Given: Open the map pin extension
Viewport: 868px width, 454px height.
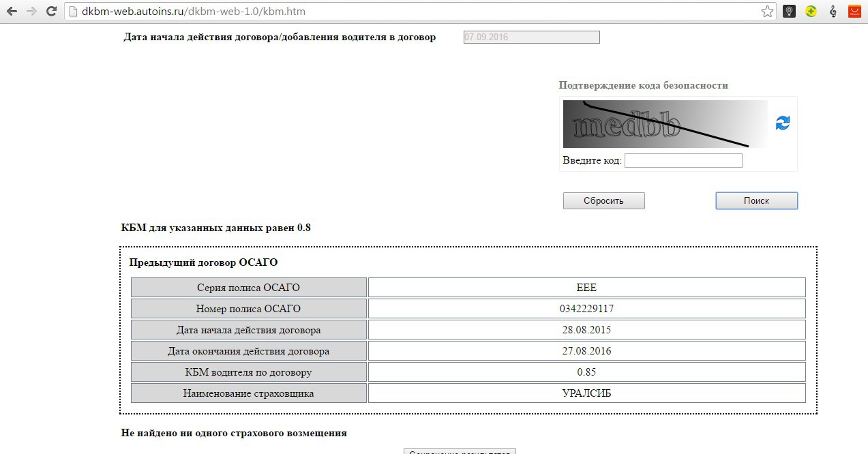Looking at the screenshot, I should coord(789,11).
